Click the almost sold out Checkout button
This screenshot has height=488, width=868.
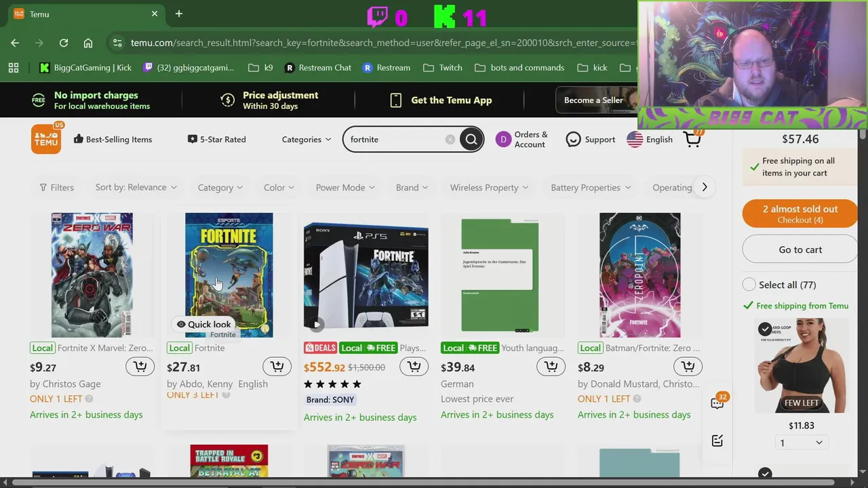(800, 213)
